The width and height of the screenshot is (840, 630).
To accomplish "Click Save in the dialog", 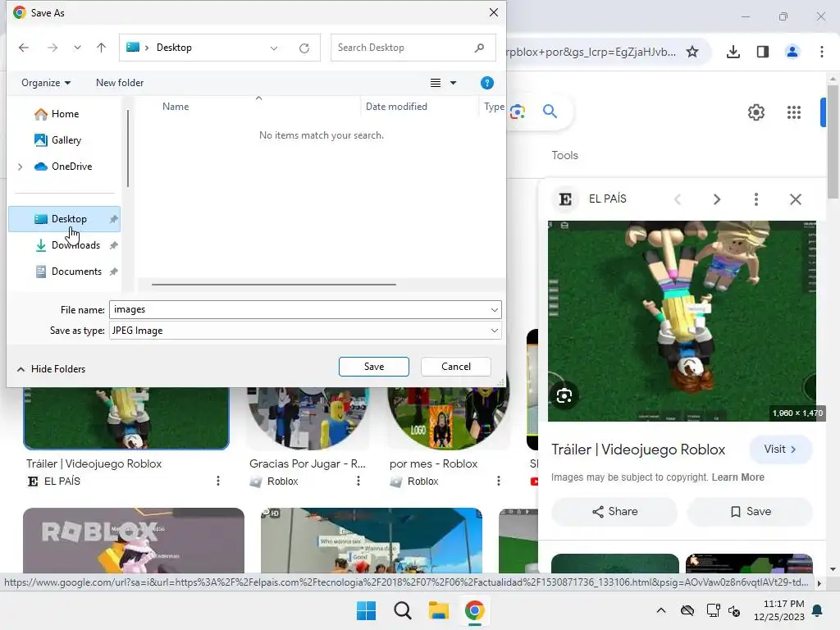I will click(x=374, y=367).
